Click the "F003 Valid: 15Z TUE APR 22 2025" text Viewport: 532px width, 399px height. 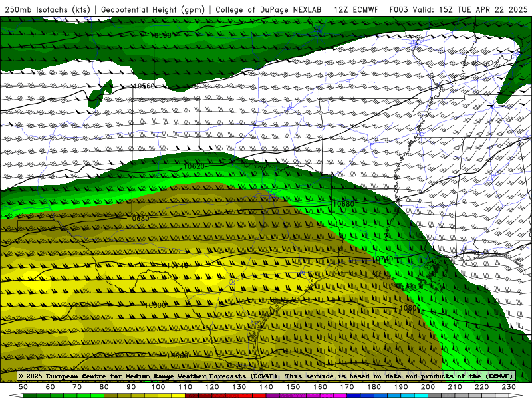(458, 9)
